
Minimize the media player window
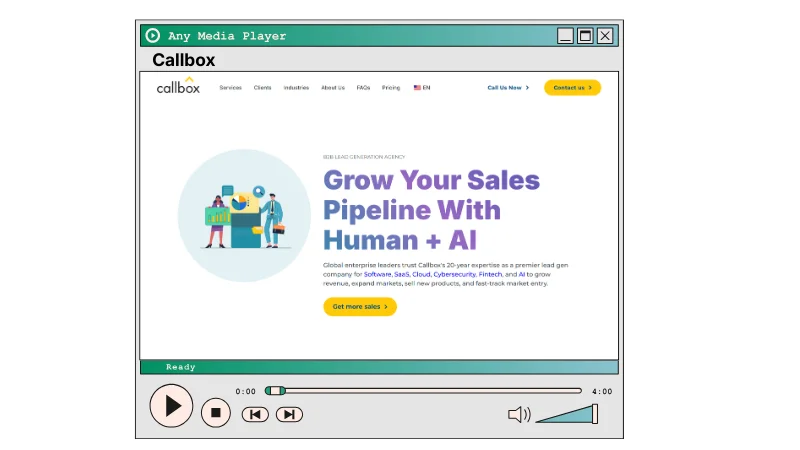[566, 36]
